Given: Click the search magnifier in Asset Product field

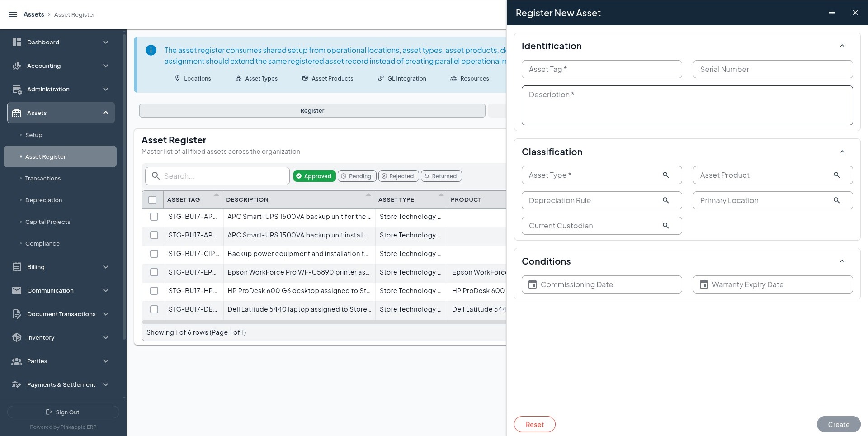Looking at the screenshot, I should (x=836, y=175).
